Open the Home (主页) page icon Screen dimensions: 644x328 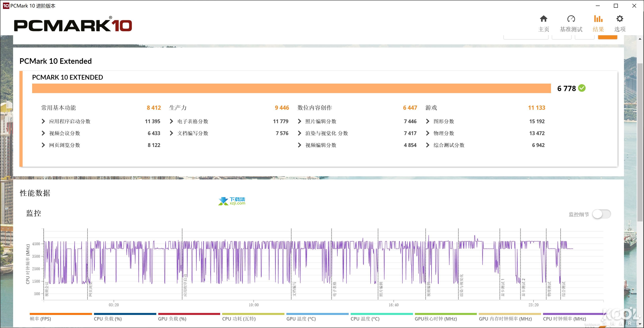[543, 19]
